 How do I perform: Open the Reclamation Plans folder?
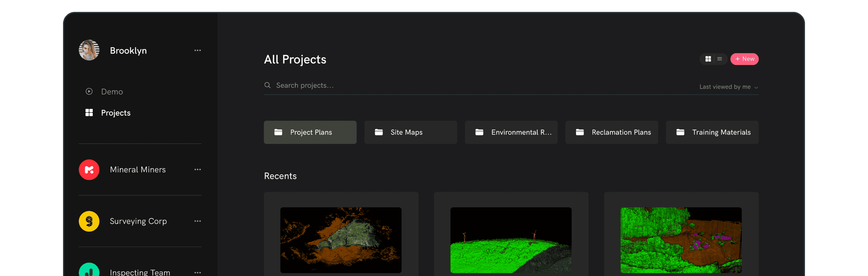click(x=611, y=132)
